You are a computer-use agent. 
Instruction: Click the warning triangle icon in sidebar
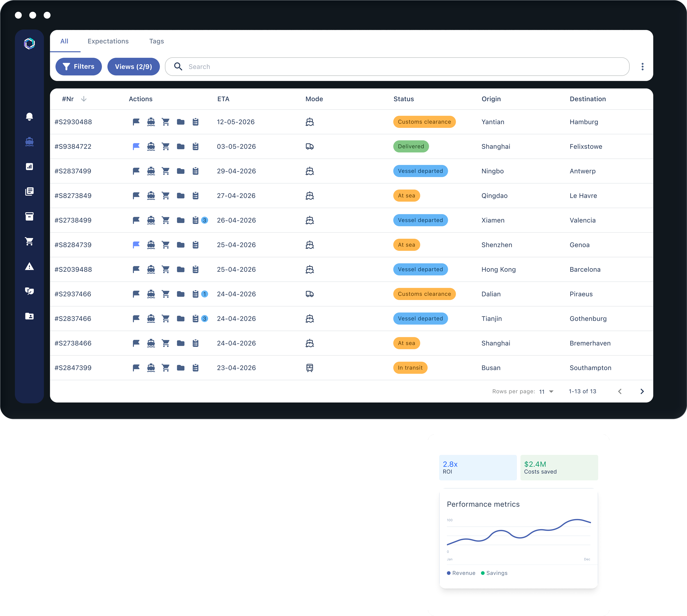(x=29, y=266)
